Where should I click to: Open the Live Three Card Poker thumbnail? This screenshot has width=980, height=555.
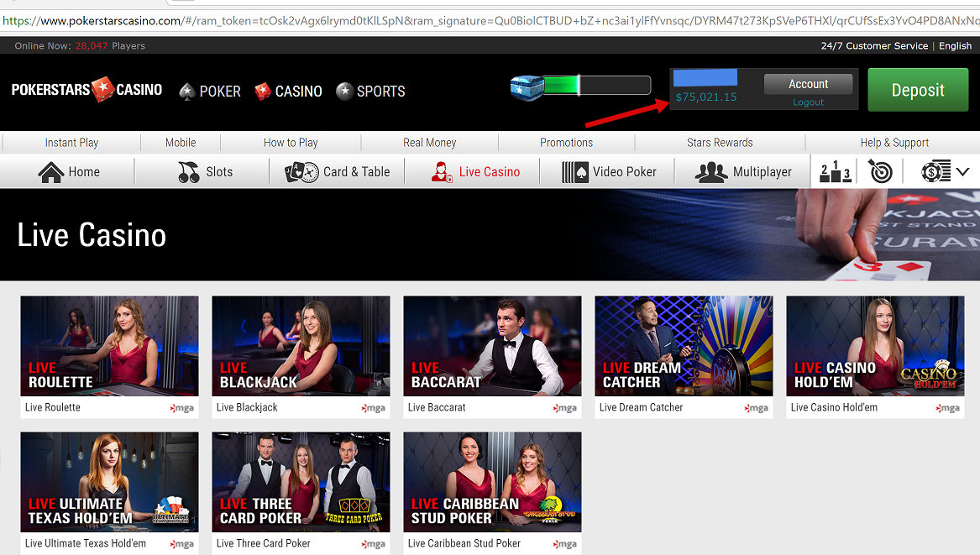pyautogui.click(x=301, y=482)
